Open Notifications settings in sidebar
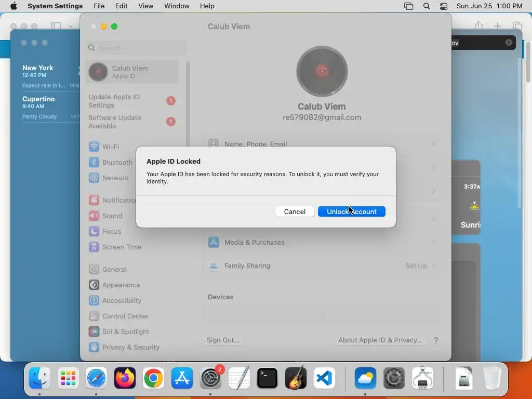532x399 pixels. click(112, 200)
